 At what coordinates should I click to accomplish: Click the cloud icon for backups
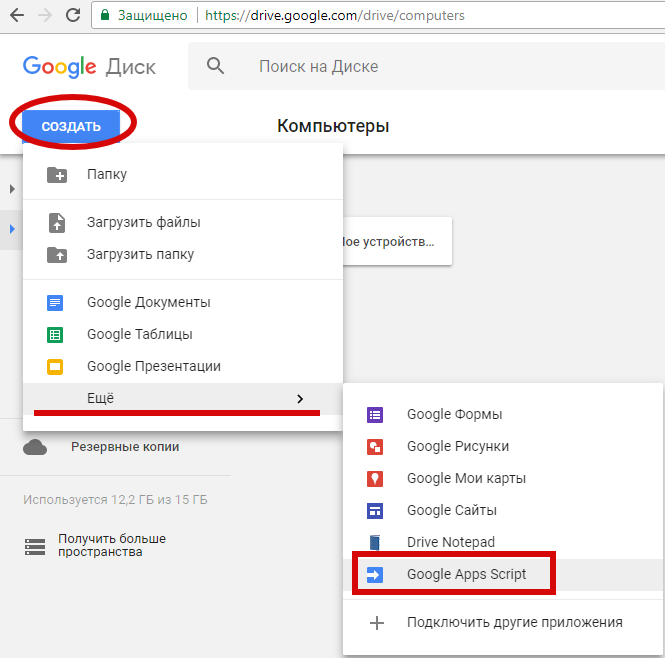(35, 447)
